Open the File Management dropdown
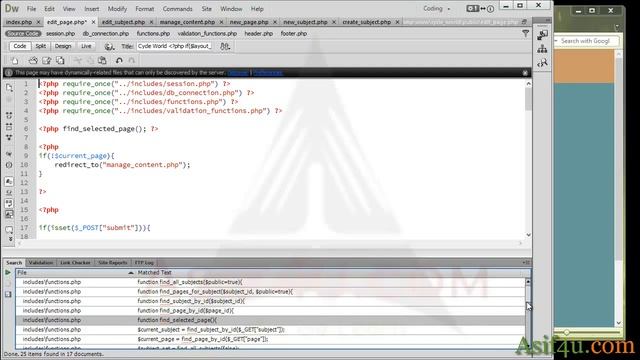Screen dimensions: 640x360 point(225,47)
